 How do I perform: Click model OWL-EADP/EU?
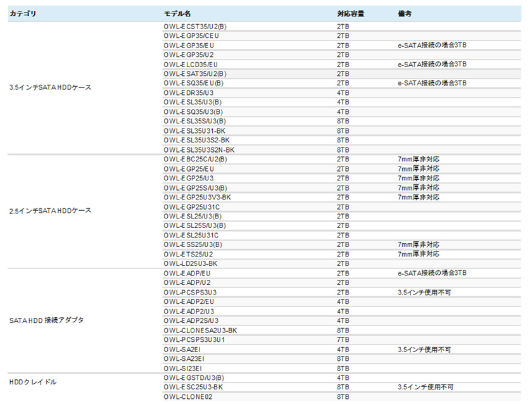pos(187,274)
